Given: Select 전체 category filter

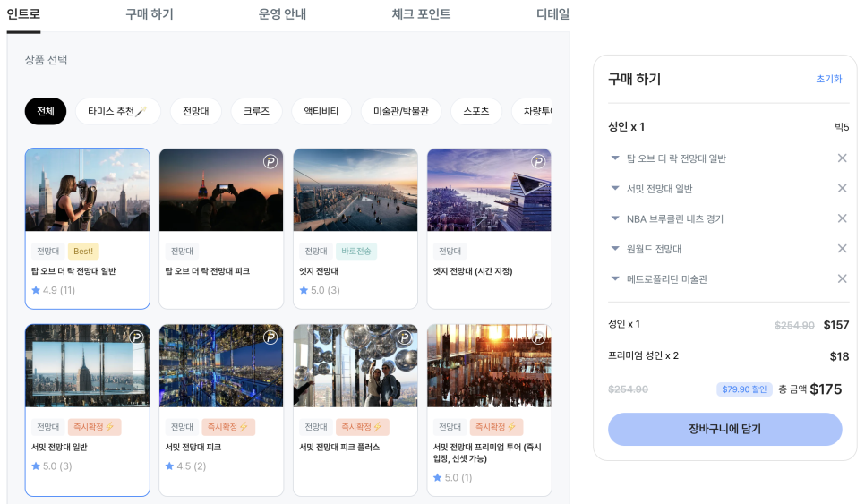Looking at the screenshot, I should [46, 111].
